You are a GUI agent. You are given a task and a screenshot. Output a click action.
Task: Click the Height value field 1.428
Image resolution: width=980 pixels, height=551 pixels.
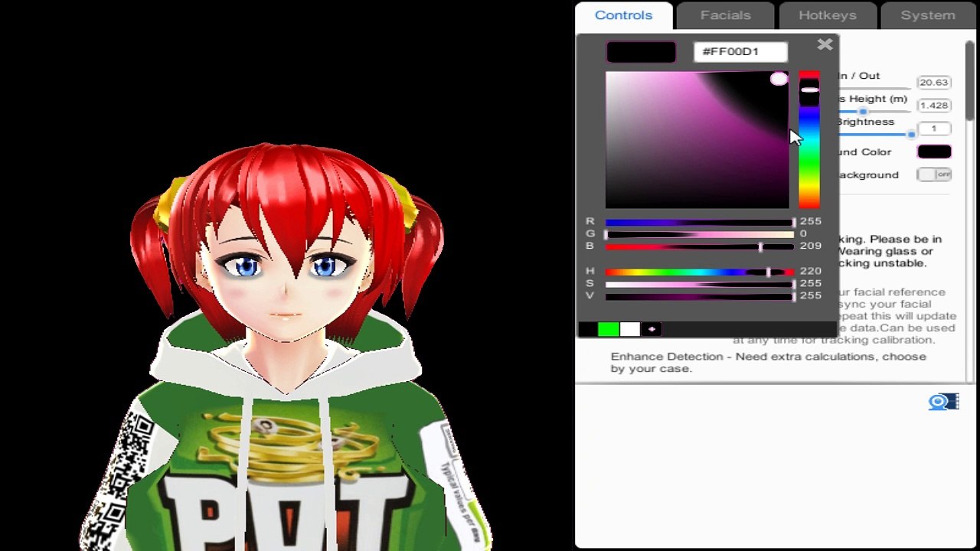point(934,106)
